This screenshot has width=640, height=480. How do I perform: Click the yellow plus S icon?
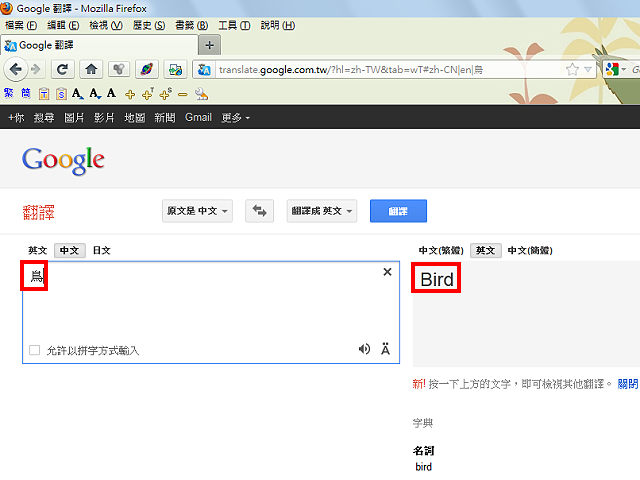click(165, 94)
